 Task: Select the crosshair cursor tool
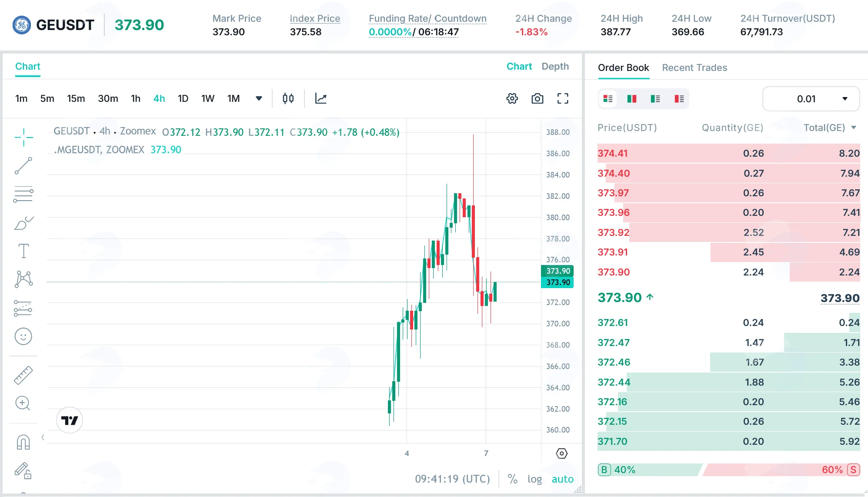(x=23, y=138)
